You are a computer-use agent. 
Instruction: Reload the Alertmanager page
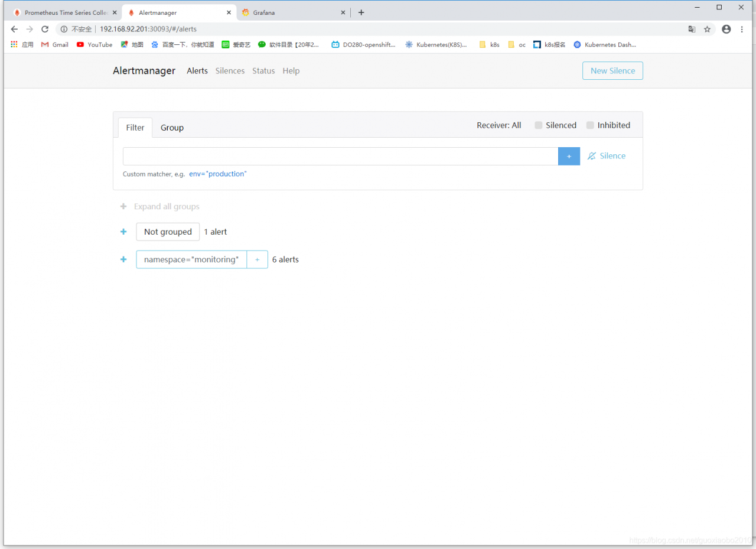[x=45, y=29]
